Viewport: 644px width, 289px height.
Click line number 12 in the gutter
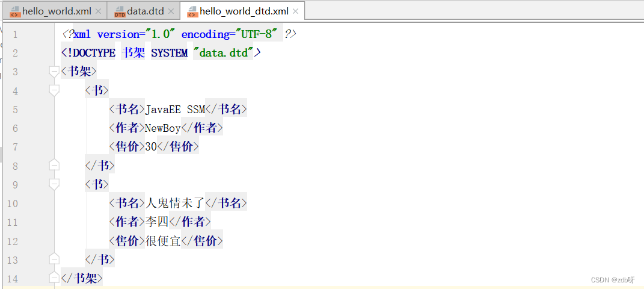pos(13,241)
